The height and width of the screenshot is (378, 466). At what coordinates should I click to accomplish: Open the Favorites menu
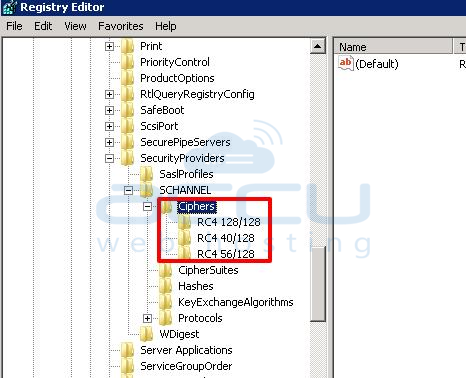click(x=121, y=26)
